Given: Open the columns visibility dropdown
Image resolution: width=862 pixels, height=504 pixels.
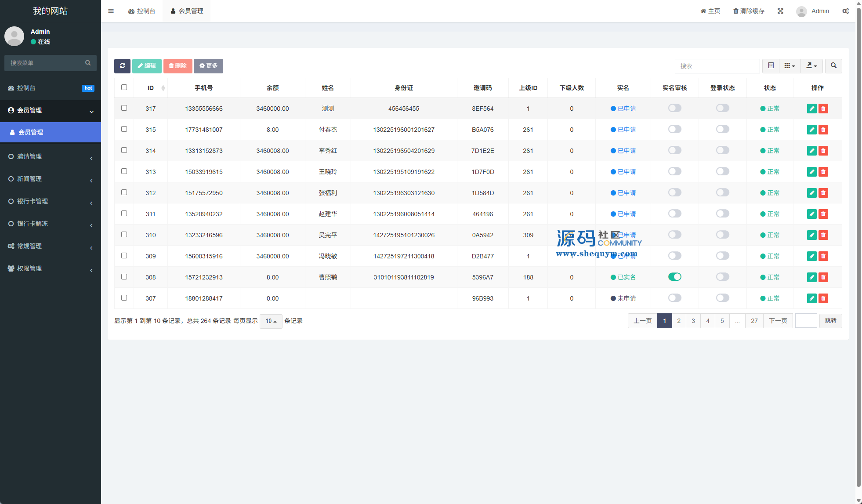Looking at the screenshot, I should [790, 66].
